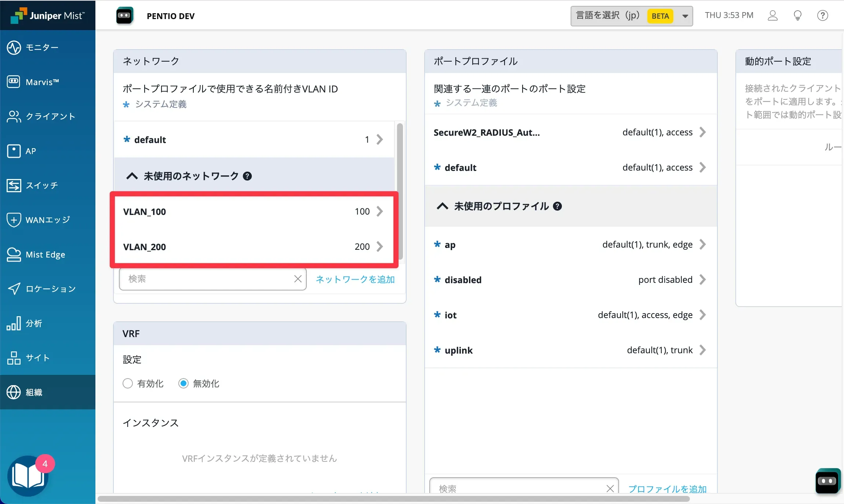Screen dimensions: 844x504
Task: Open WANエッジ in the sidebar menu
Action: click(x=47, y=220)
